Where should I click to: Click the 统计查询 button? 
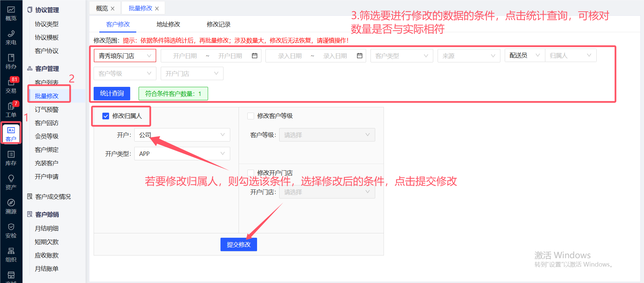112,94
